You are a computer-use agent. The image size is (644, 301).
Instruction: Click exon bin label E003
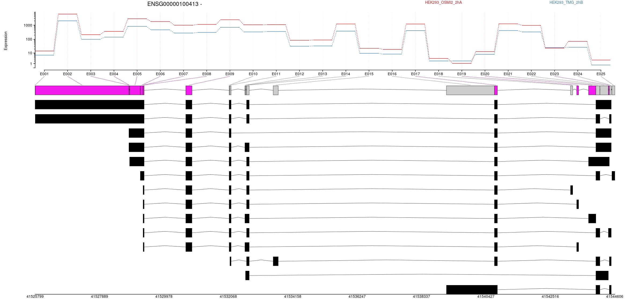click(x=91, y=74)
